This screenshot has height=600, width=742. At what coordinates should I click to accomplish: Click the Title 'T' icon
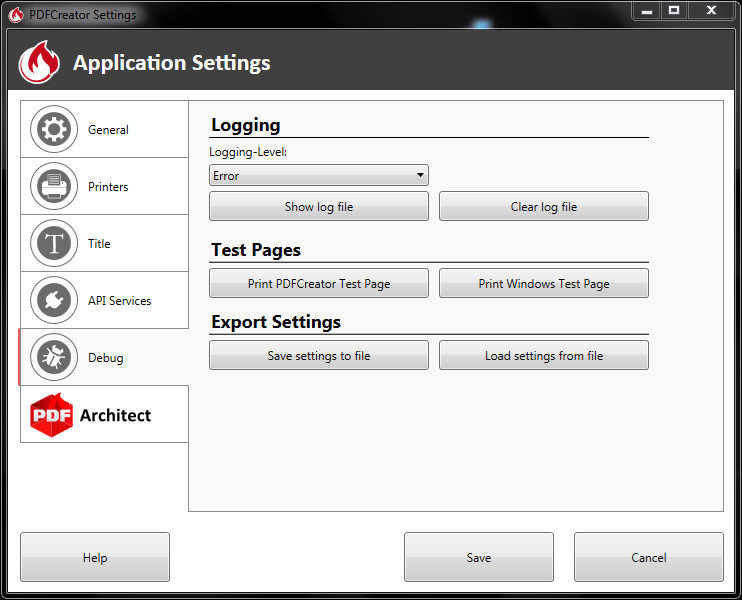pos(54,243)
